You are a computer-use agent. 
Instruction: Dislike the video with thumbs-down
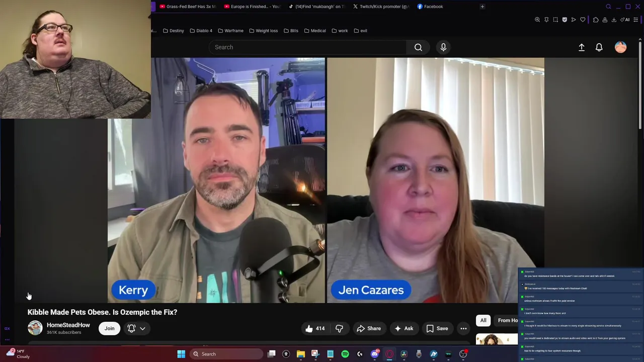pos(339,328)
